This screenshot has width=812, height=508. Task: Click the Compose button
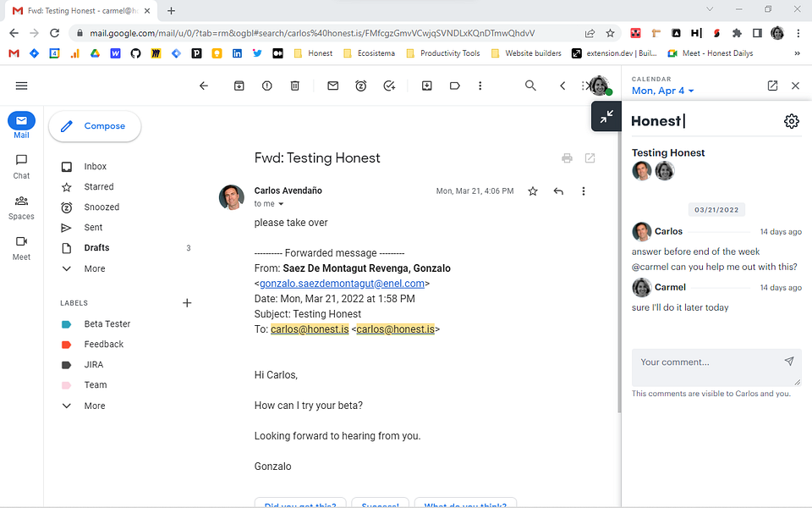coord(95,126)
